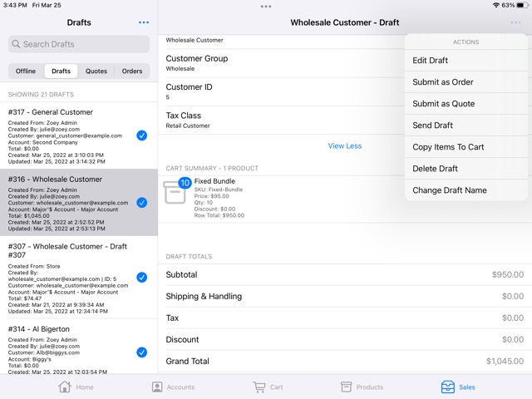Tap the Accounts person icon
532x399 pixels.
(x=157, y=387)
